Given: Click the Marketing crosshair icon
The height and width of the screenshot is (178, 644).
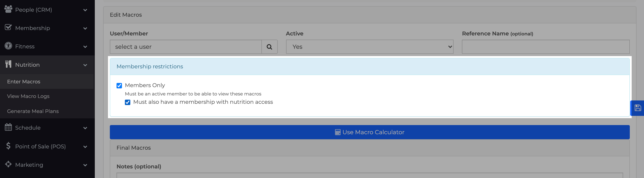Looking at the screenshot, I should (8, 164).
